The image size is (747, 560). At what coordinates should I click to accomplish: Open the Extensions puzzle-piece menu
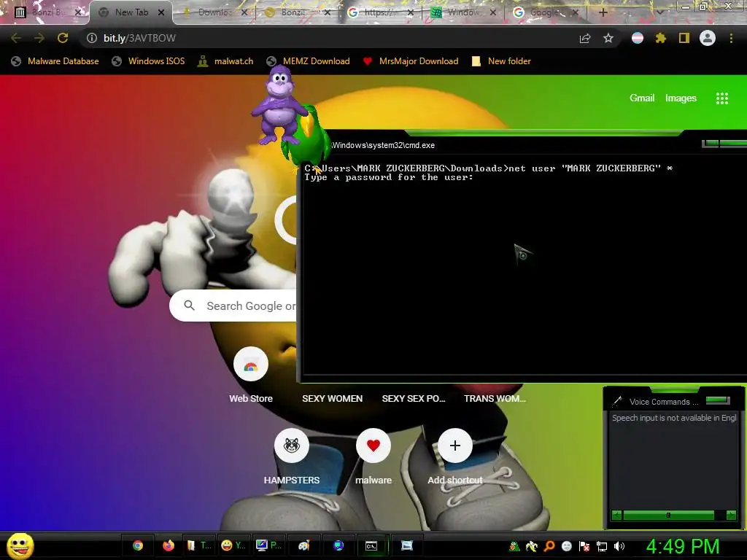[661, 38]
